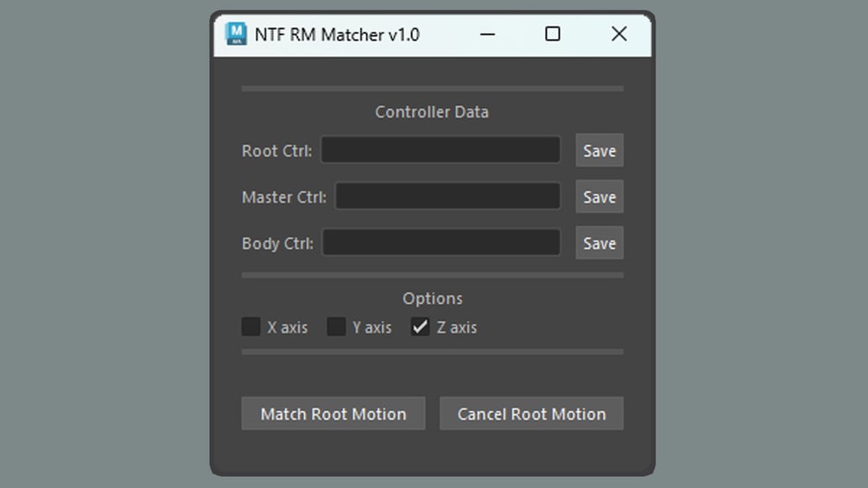
Task: Focus the Root Ctrl text field
Action: (440, 149)
